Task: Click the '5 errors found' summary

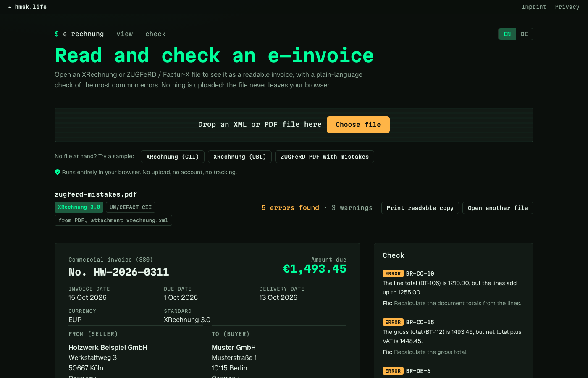Action: (x=290, y=208)
